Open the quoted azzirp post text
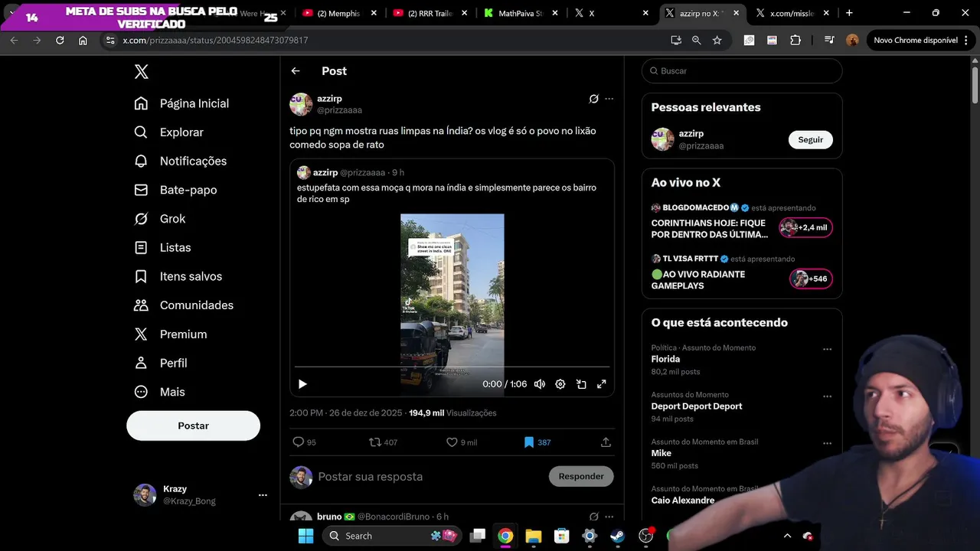Image resolution: width=980 pixels, height=551 pixels. (446, 193)
